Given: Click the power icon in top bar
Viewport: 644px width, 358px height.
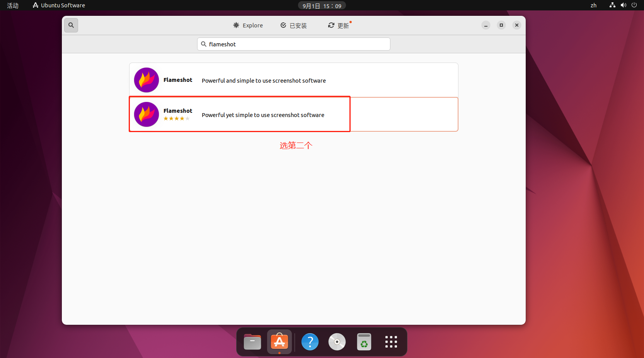Looking at the screenshot, I should tap(634, 5).
